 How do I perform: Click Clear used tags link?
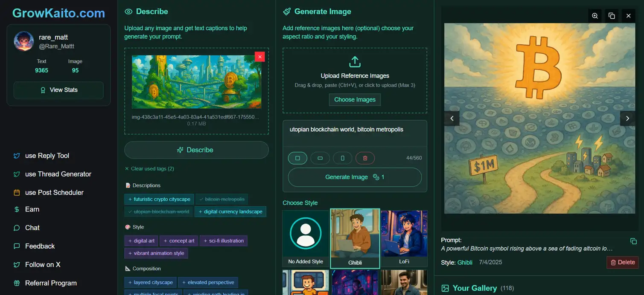point(149,169)
